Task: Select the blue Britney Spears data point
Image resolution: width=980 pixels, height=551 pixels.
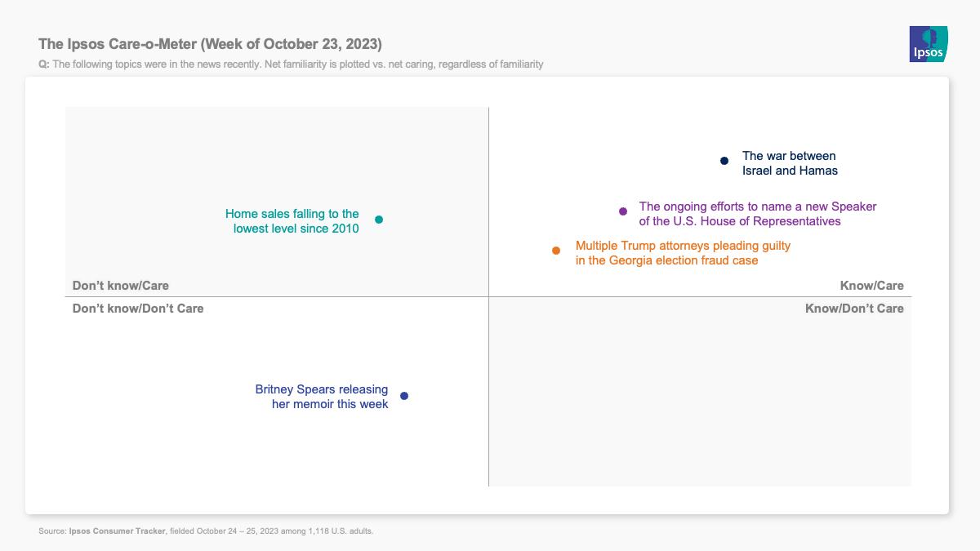Action: (404, 396)
